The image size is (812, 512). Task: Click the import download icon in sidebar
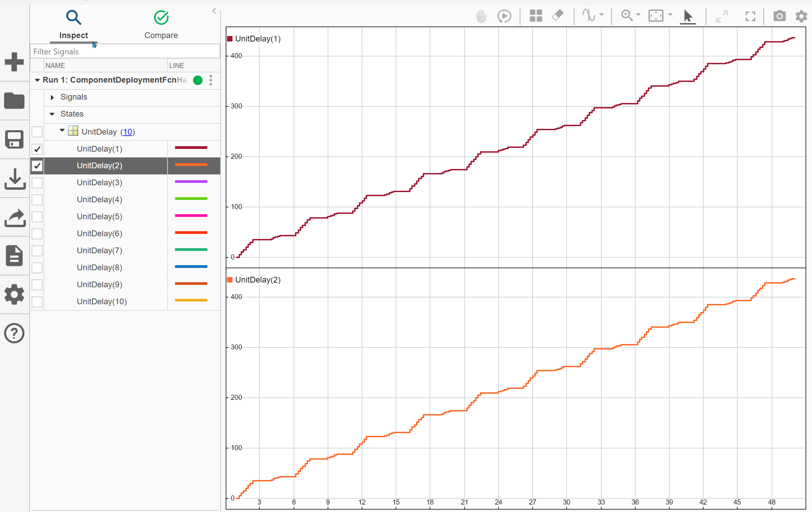(x=15, y=179)
